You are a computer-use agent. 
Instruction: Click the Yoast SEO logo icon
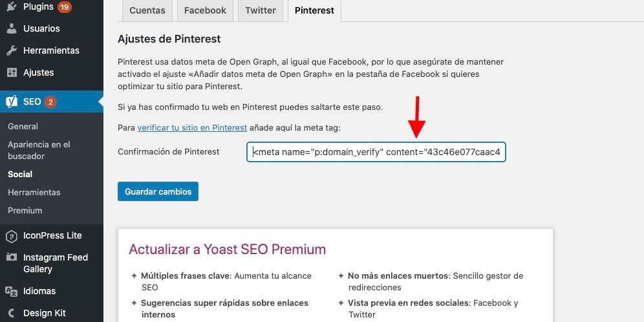point(12,102)
